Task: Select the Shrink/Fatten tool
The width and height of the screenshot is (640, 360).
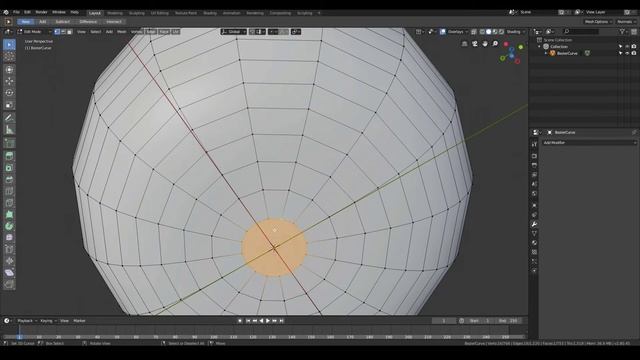Action: (x=9, y=261)
